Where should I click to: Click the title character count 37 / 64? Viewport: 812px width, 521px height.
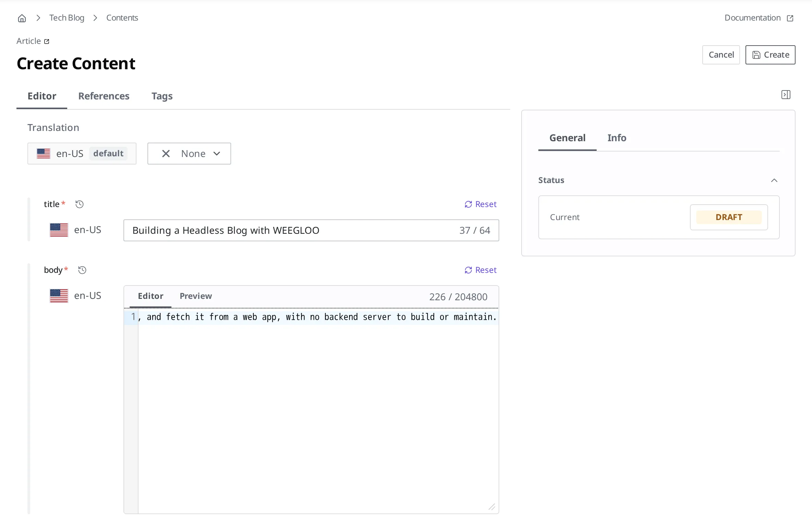tap(475, 230)
